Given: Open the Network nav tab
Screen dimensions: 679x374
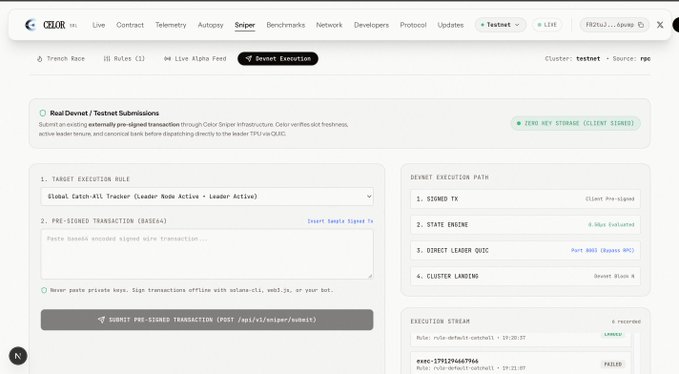Looking at the screenshot, I should [x=329, y=25].
